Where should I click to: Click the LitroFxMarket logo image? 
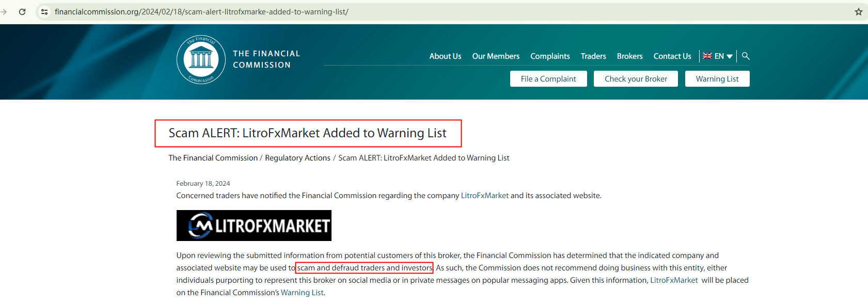coord(254,226)
